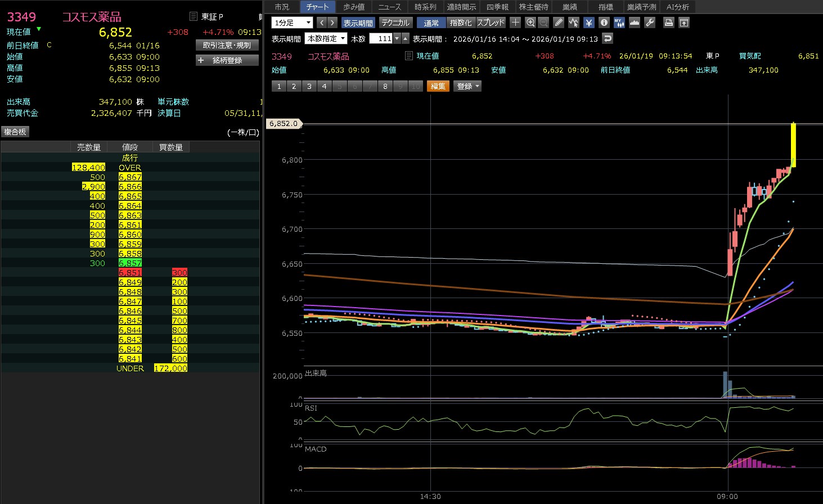Viewport: 823px width, 504px height.
Task: Click the yen price display icon
Action: pos(588,22)
